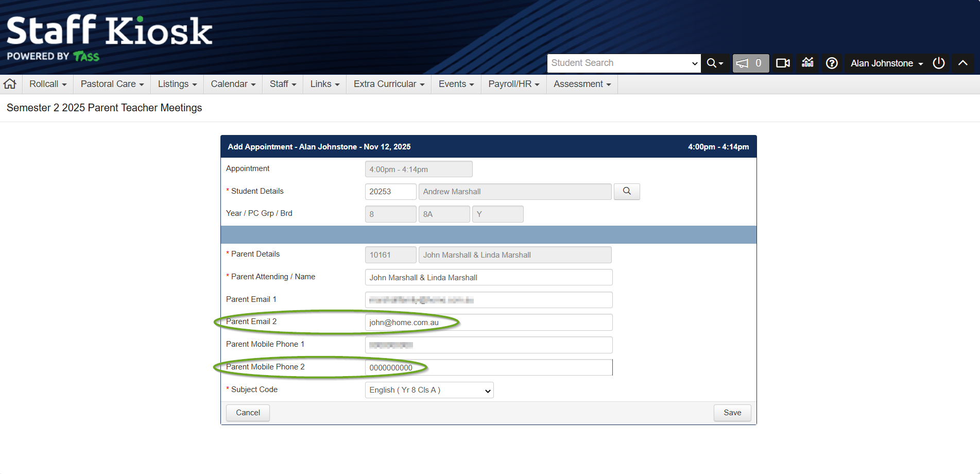Image resolution: width=980 pixels, height=474 pixels.
Task: Expand the Student Search combo box
Action: click(694, 63)
